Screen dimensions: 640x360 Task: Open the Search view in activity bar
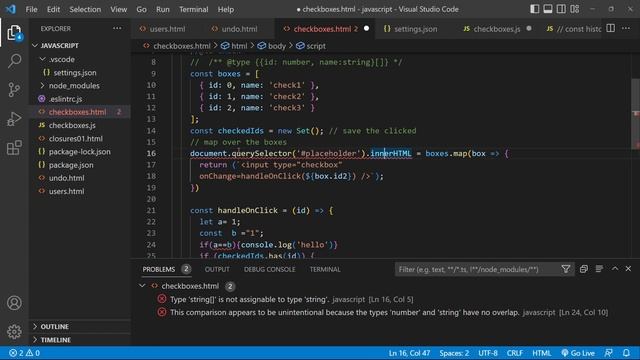14,61
